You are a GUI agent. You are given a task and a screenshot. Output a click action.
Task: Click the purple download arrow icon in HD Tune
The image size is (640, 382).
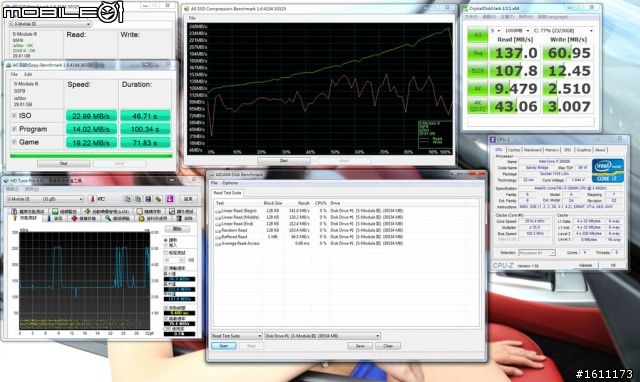170,199
